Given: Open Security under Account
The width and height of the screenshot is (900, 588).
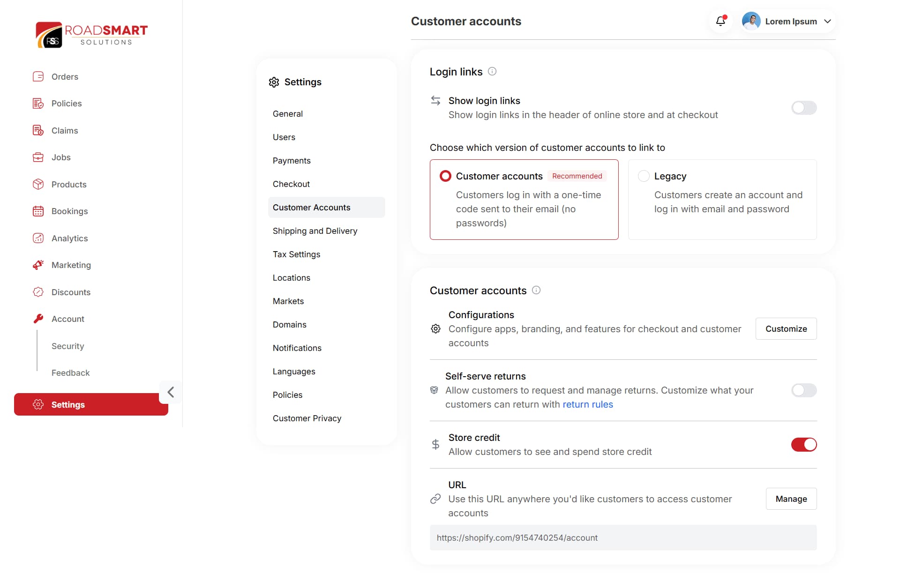Looking at the screenshot, I should tap(68, 346).
